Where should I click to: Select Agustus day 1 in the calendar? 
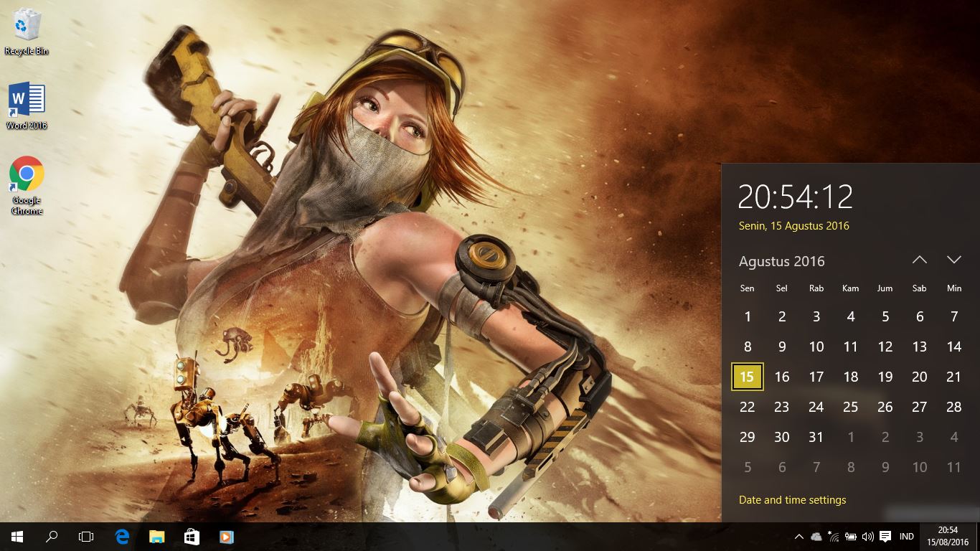pos(747,316)
